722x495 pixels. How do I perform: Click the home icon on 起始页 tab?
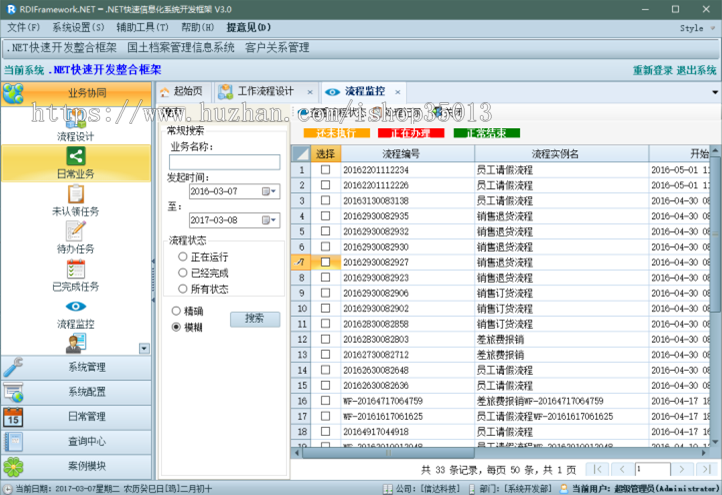[x=164, y=92]
